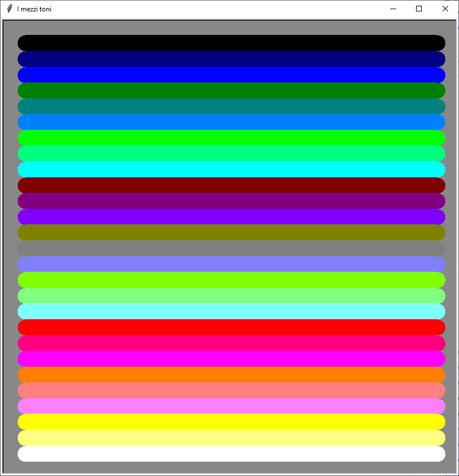Click the Tk feather icon in title bar

coord(9,9)
